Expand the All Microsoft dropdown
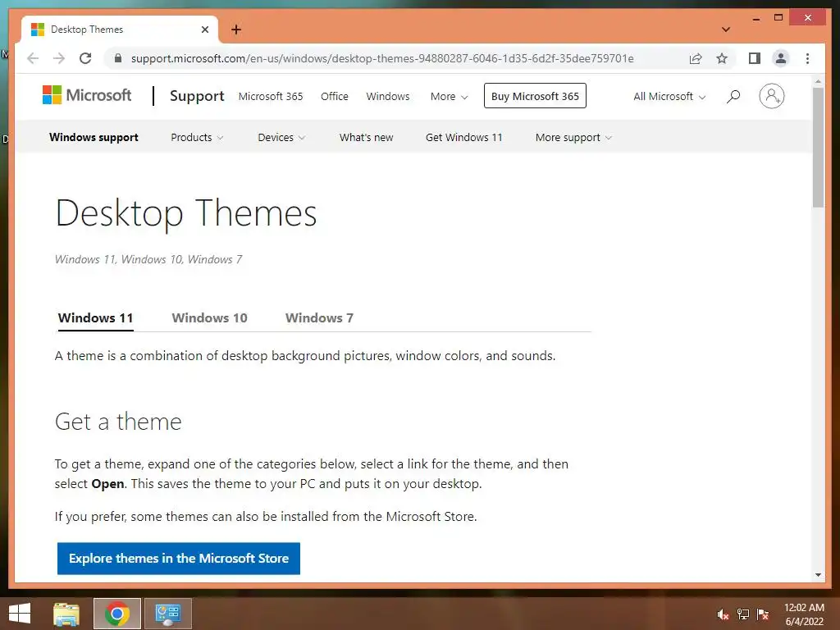840x630 pixels. [x=669, y=97]
